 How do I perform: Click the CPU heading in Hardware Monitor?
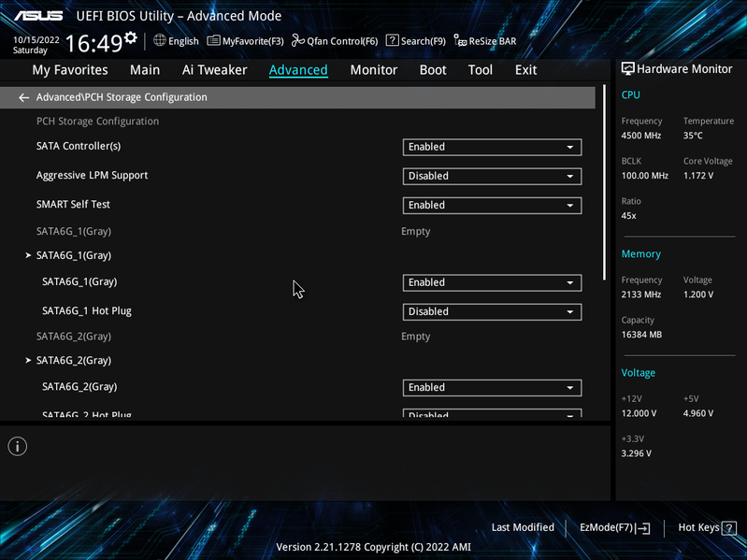[630, 94]
